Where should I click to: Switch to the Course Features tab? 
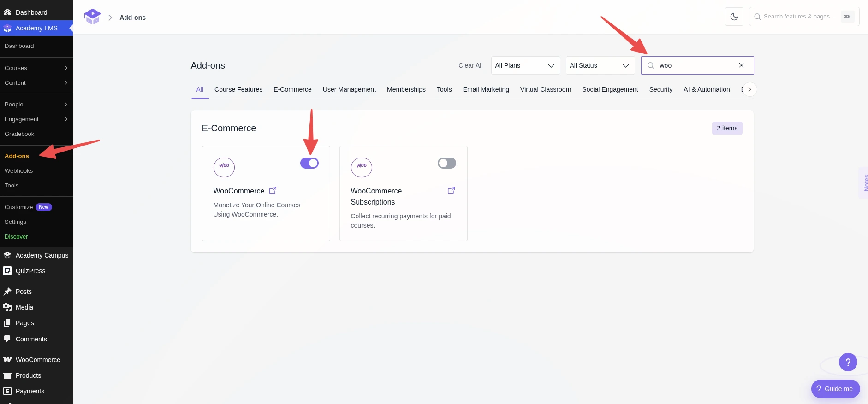click(238, 89)
